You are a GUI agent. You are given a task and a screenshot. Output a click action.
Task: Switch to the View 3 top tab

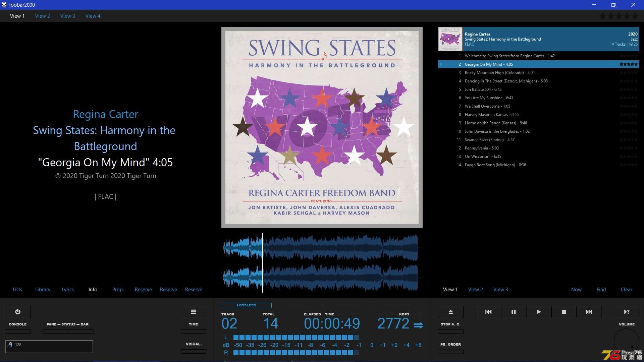(x=68, y=16)
